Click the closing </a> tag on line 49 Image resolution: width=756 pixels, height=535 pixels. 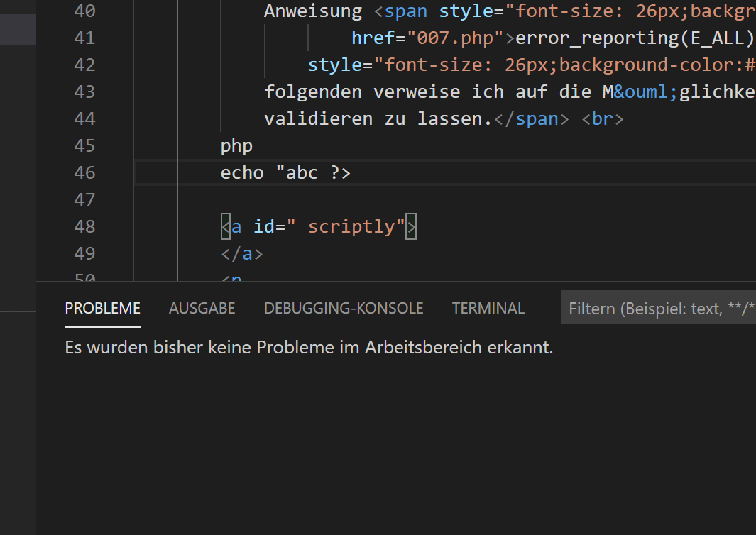coord(242,253)
